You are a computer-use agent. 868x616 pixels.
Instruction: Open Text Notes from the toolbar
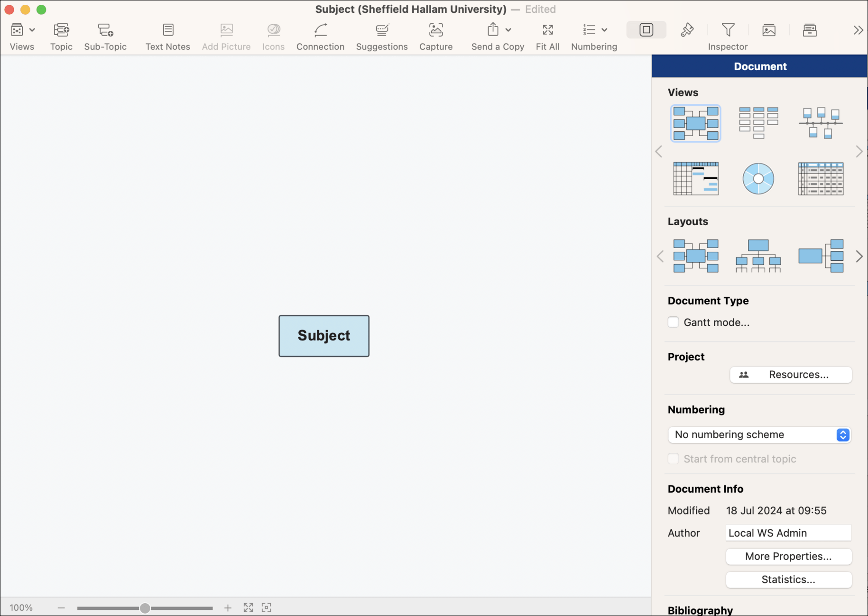[168, 30]
